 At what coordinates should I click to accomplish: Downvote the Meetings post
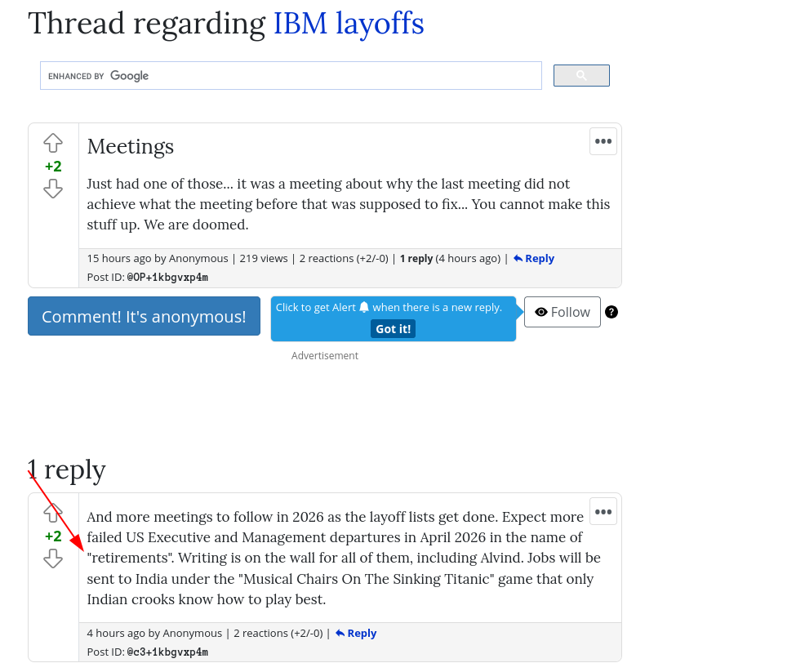coord(53,189)
